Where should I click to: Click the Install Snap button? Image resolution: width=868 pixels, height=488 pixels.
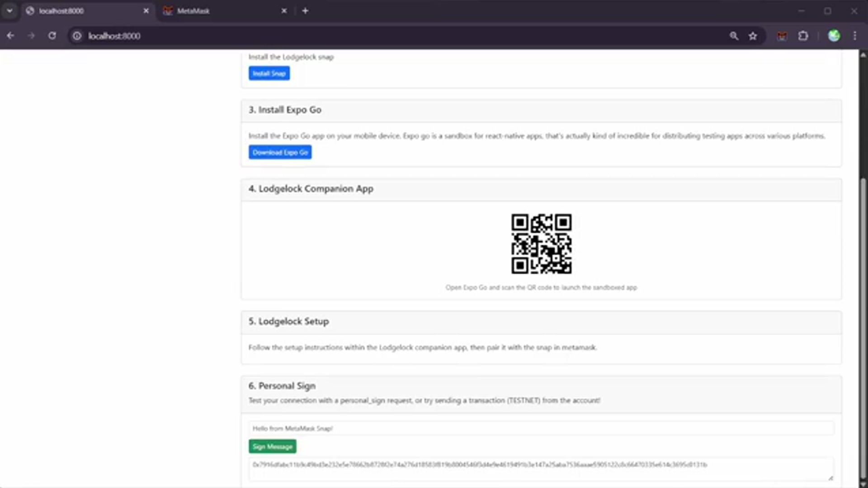click(x=269, y=73)
